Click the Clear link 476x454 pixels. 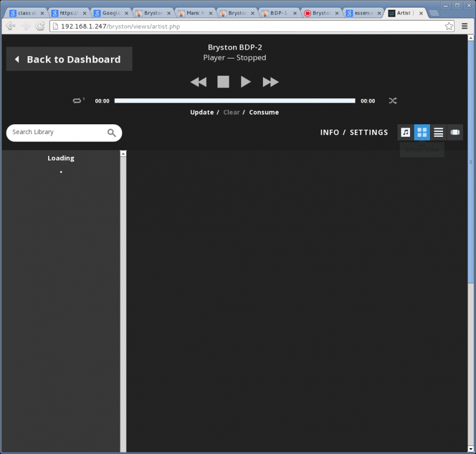coord(232,112)
